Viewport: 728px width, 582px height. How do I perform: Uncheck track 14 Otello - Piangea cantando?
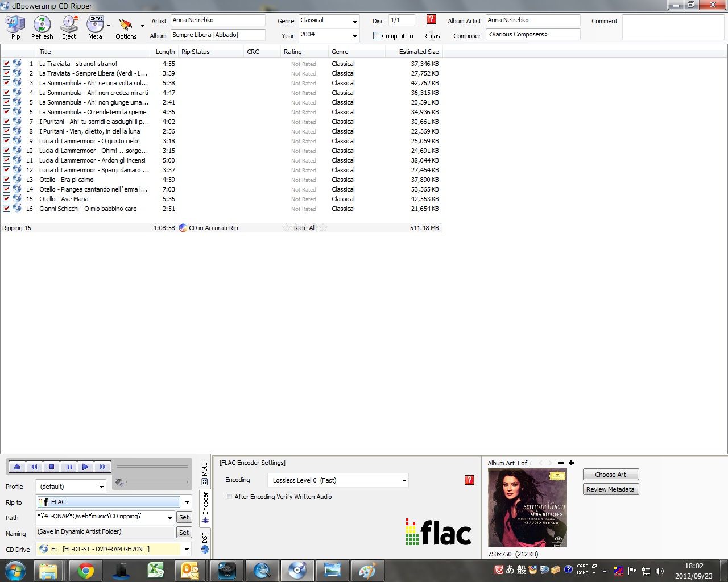6,189
